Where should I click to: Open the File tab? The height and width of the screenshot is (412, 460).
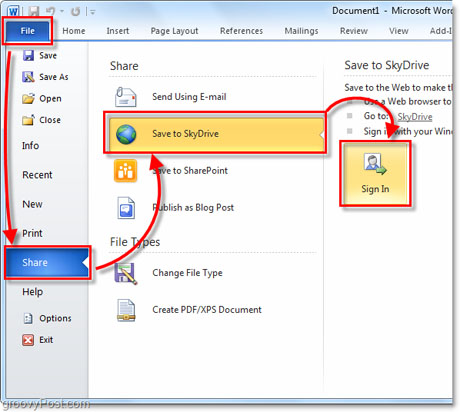coord(27,31)
